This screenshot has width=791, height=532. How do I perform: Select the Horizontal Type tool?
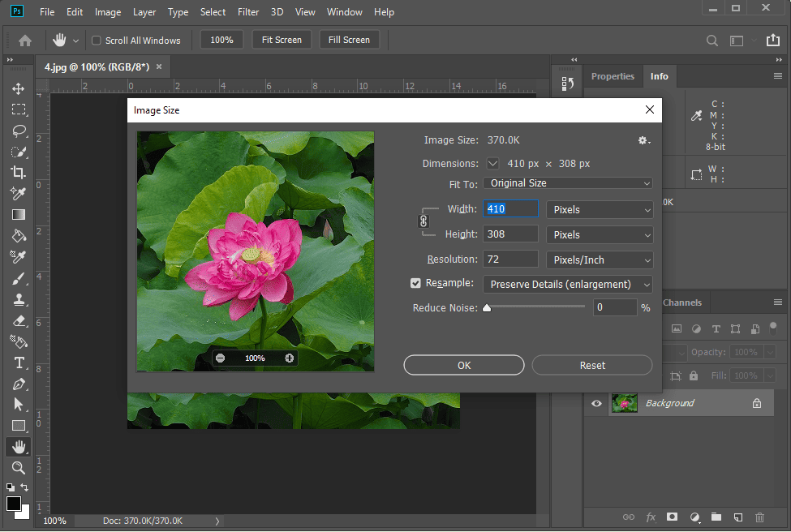click(x=19, y=362)
